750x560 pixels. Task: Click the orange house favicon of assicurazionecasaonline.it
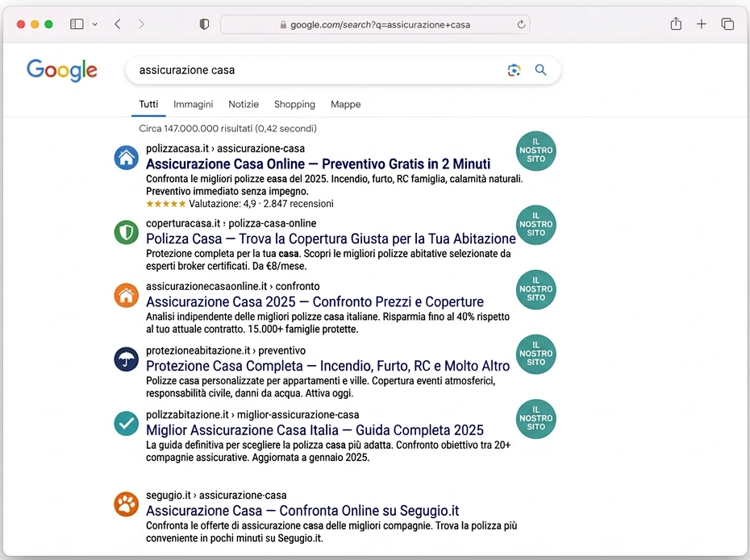(x=126, y=296)
